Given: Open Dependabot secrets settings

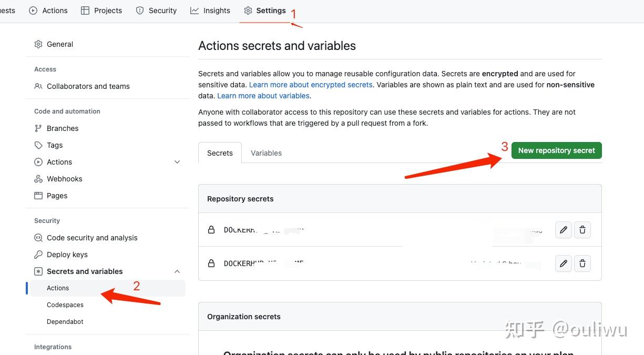Looking at the screenshot, I should (65, 321).
